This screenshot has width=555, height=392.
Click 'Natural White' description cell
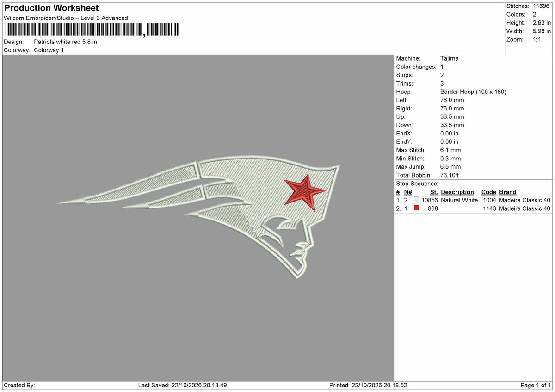(459, 200)
